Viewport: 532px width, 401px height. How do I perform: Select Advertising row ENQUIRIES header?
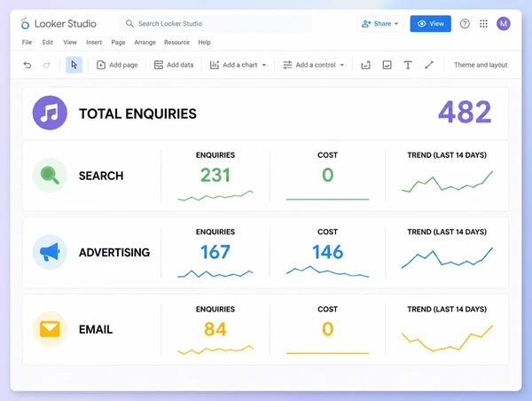point(215,232)
